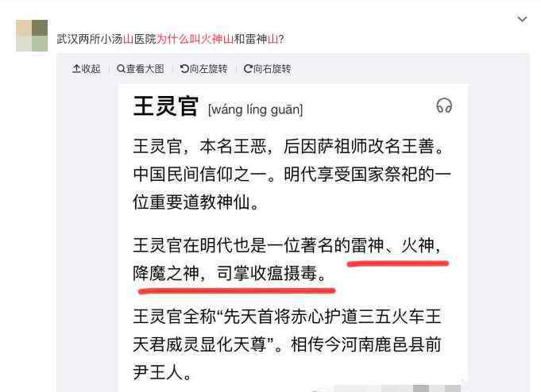Click the counterclockwise rotate arrow icon
Viewport: 541px width, 392px height.
184,69
